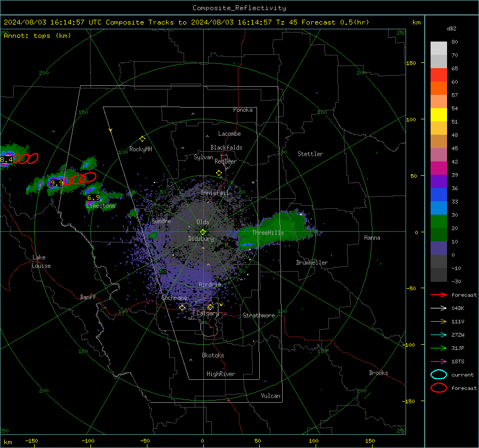The height and width of the screenshot is (448, 479).
Task: Pick the red 60–65 dBZ color swatch
Action: 439,75
